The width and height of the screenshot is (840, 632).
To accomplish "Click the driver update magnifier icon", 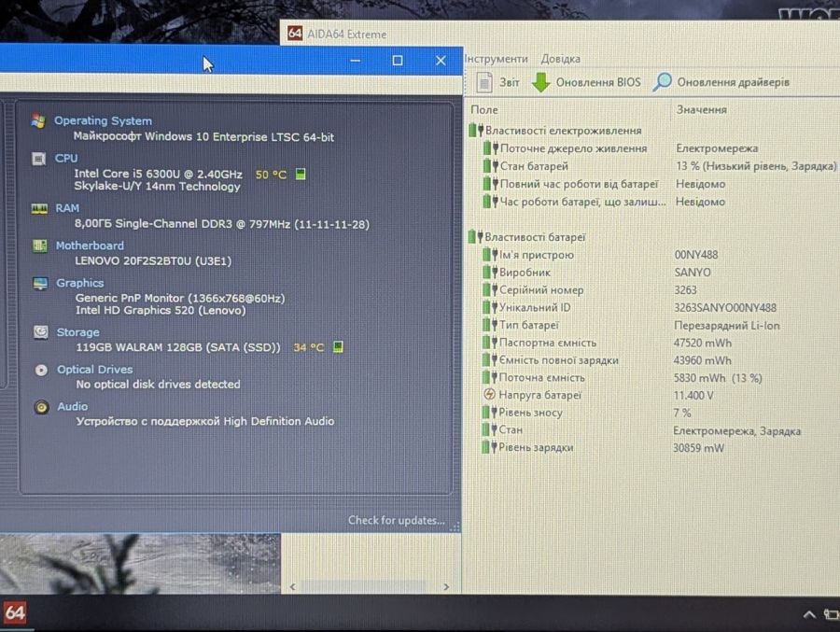I will [x=662, y=82].
